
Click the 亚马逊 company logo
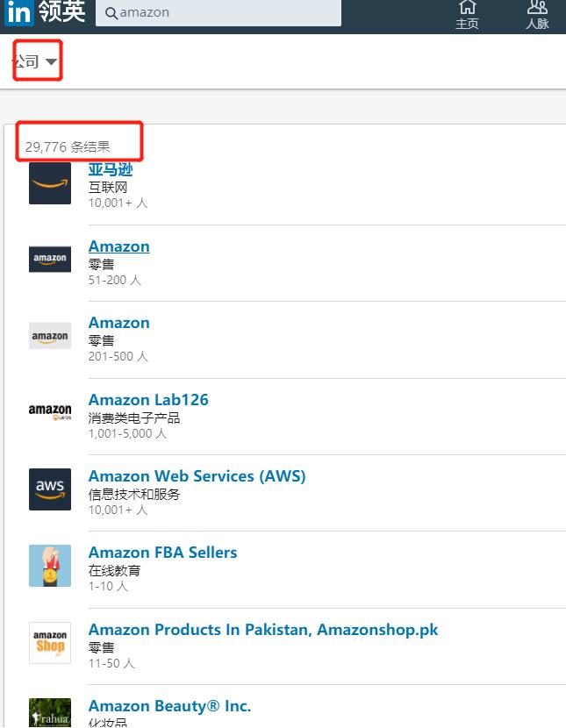[x=50, y=183]
